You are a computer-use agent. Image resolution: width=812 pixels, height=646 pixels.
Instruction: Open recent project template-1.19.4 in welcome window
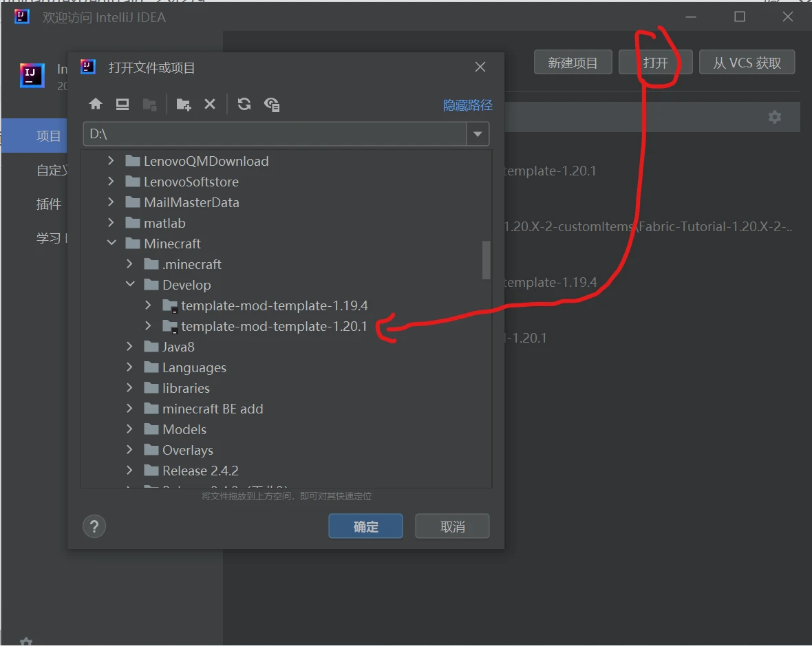pyautogui.click(x=551, y=283)
